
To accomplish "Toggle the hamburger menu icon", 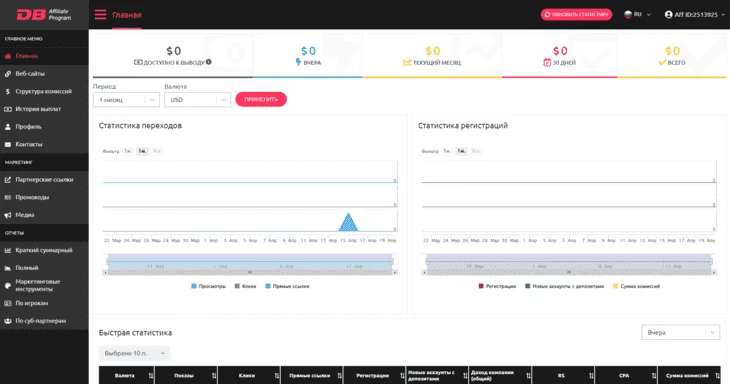I will [x=100, y=15].
